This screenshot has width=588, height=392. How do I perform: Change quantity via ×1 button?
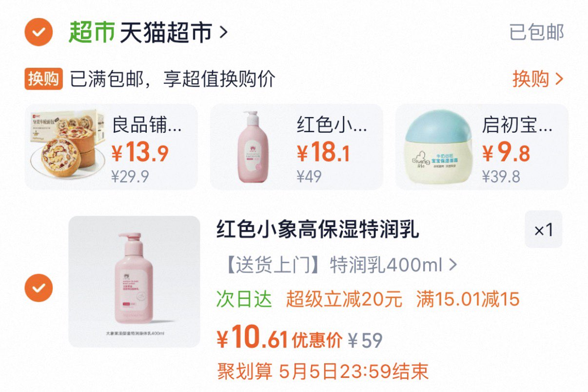point(543,230)
